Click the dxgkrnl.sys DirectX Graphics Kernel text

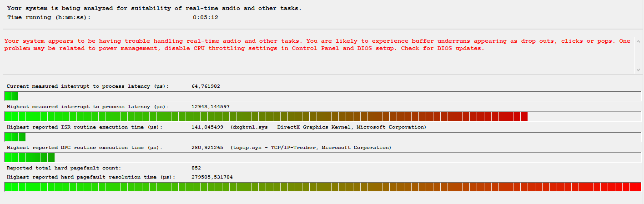[328, 127]
